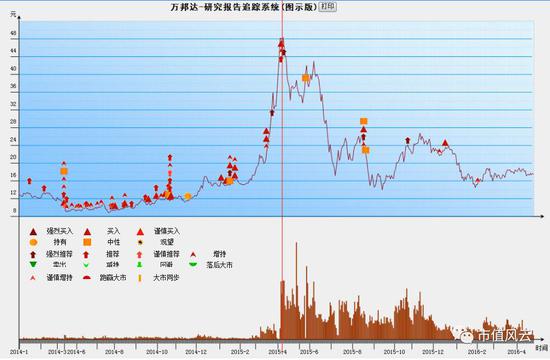Screen dimensions: 550x360
Task: Select the 卖出 legend label
Action: 60,265
